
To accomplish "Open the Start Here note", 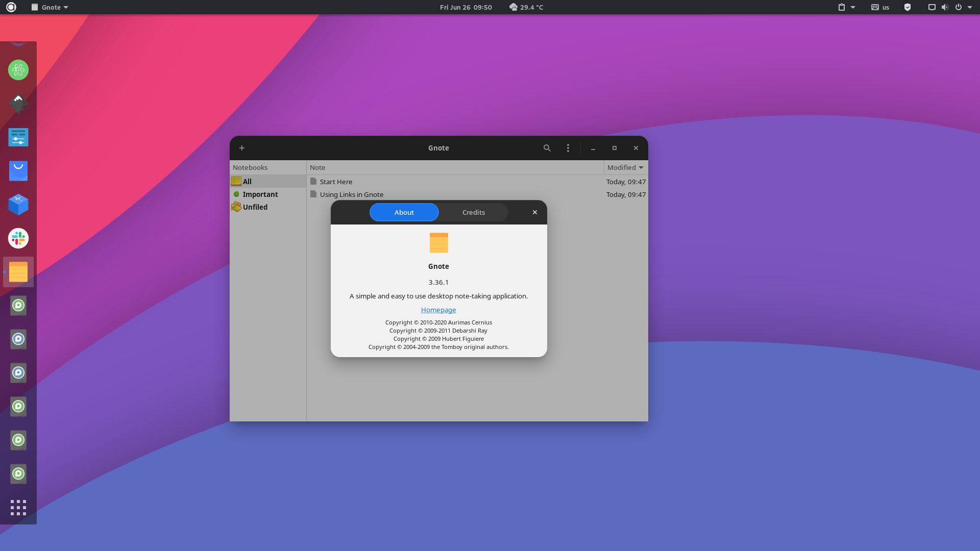I will click(x=335, y=182).
